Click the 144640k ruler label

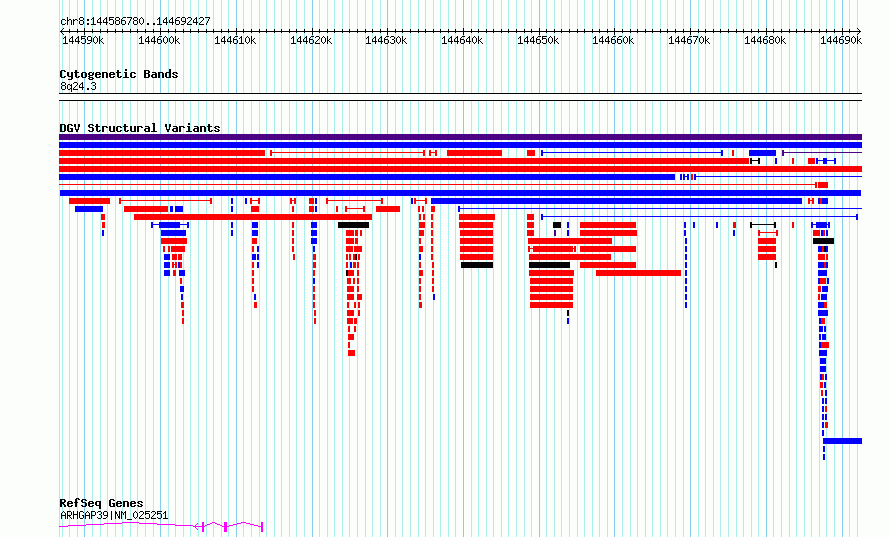click(x=462, y=40)
